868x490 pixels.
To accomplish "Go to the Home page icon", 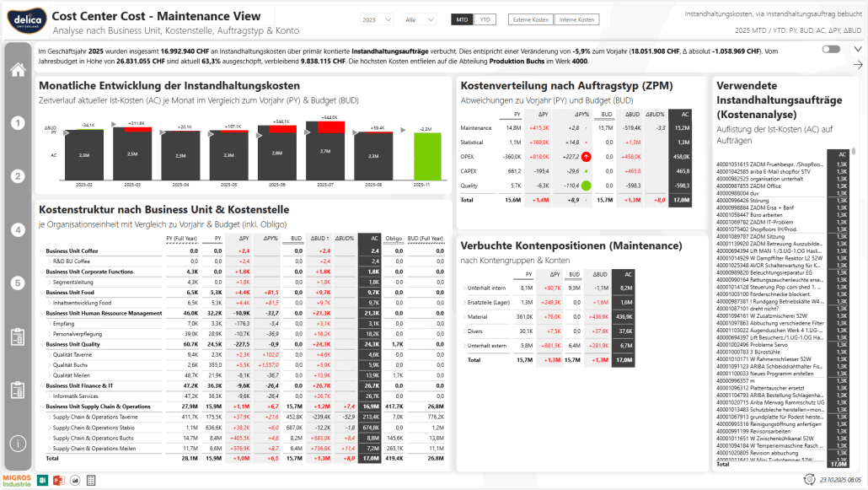I will coord(17,69).
